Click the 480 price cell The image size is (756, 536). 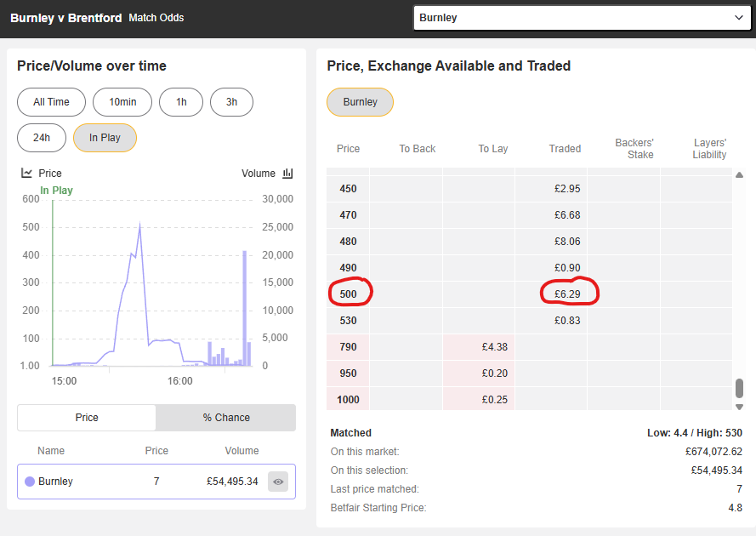tap(348, 242)
